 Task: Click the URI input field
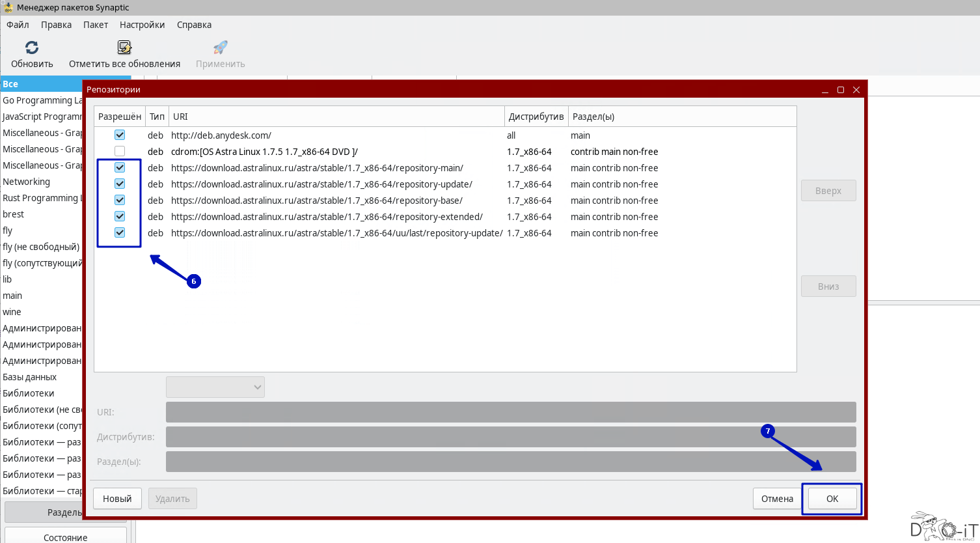pos(510,412)
